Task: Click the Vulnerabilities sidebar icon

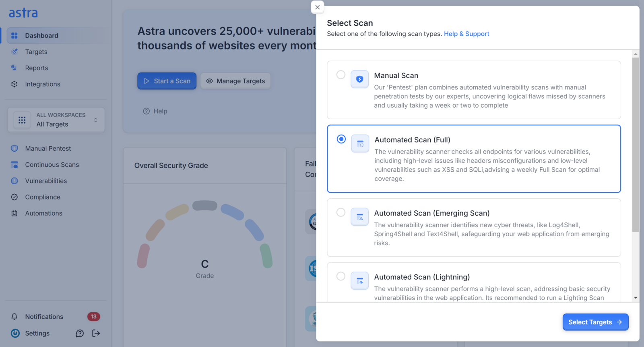Action: [x=14, y=181]
